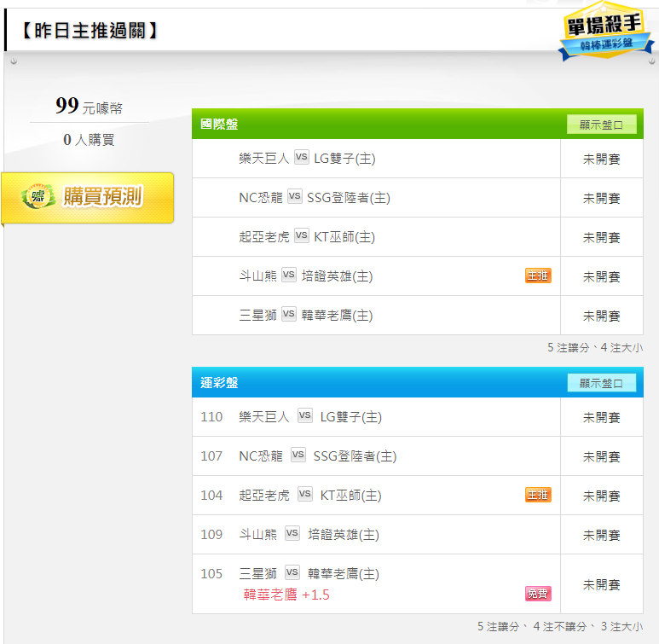Click SSG登陸者(主) team in 國際盤
The height and width of the screenshot is (644, 659).
[349, 198]
